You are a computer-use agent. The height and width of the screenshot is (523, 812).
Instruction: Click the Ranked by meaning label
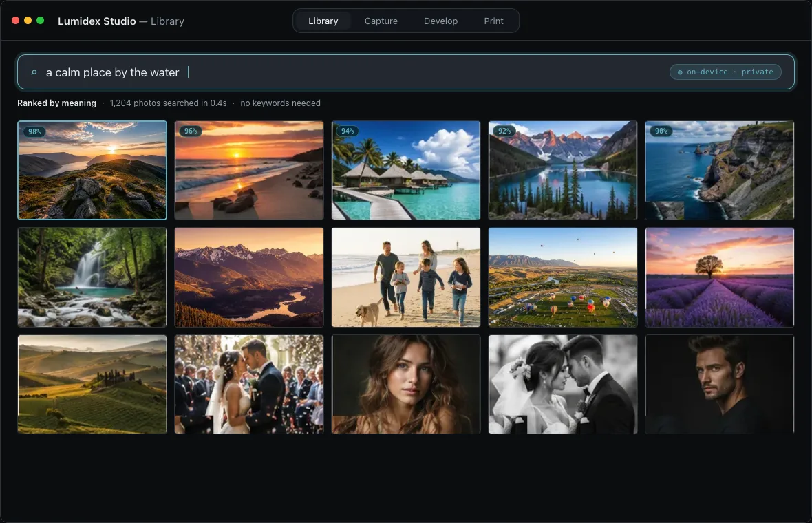57,103
